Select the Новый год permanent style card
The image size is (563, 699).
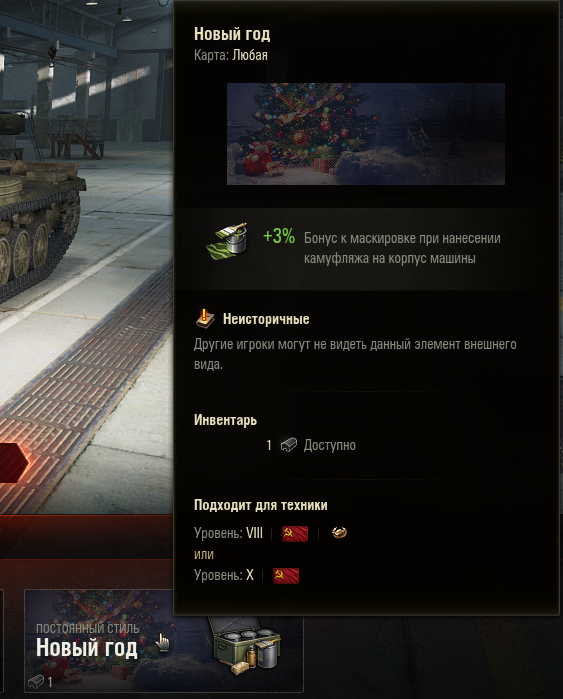coord(164,641)
